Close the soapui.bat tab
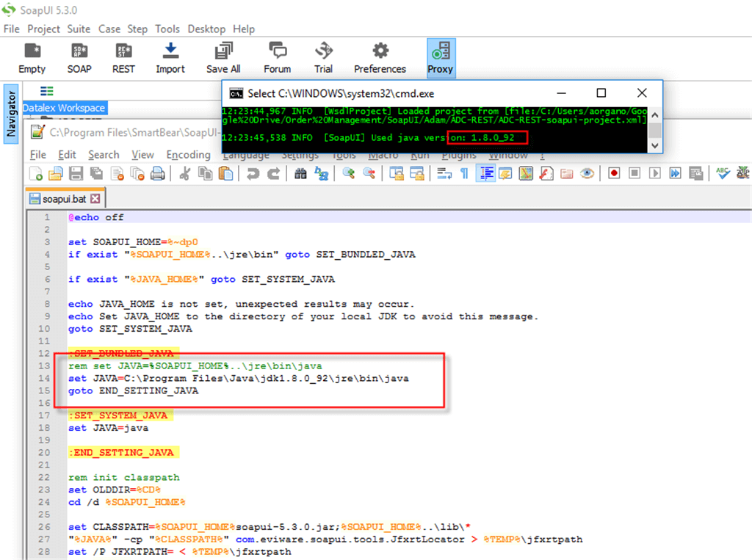752x560 pixels. click(95, 198)
